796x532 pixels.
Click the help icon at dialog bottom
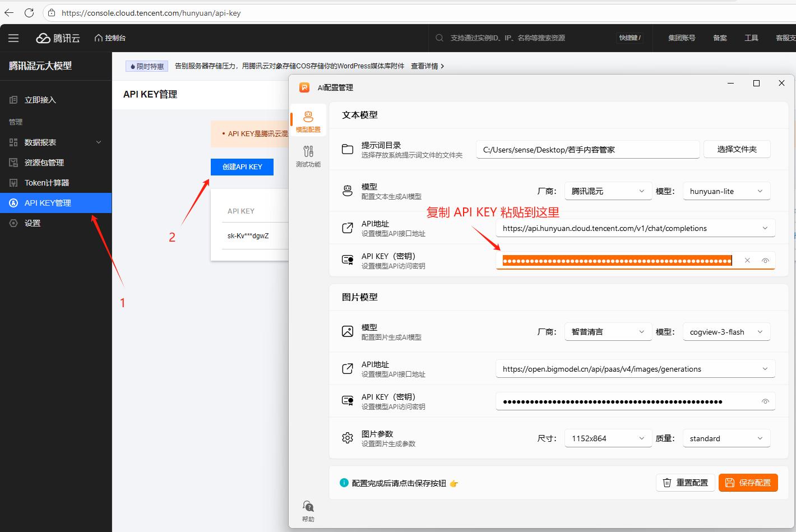click(307, 507)
